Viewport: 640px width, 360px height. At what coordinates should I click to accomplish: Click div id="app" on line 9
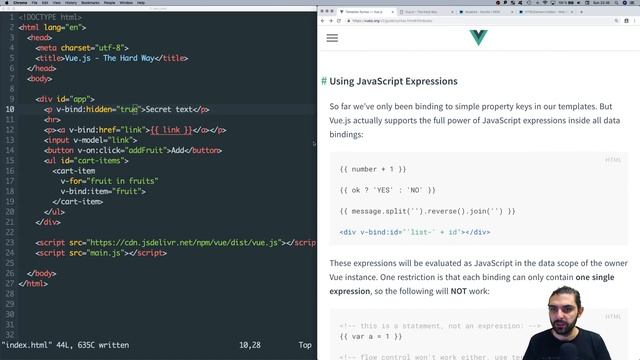coord(65,99)
